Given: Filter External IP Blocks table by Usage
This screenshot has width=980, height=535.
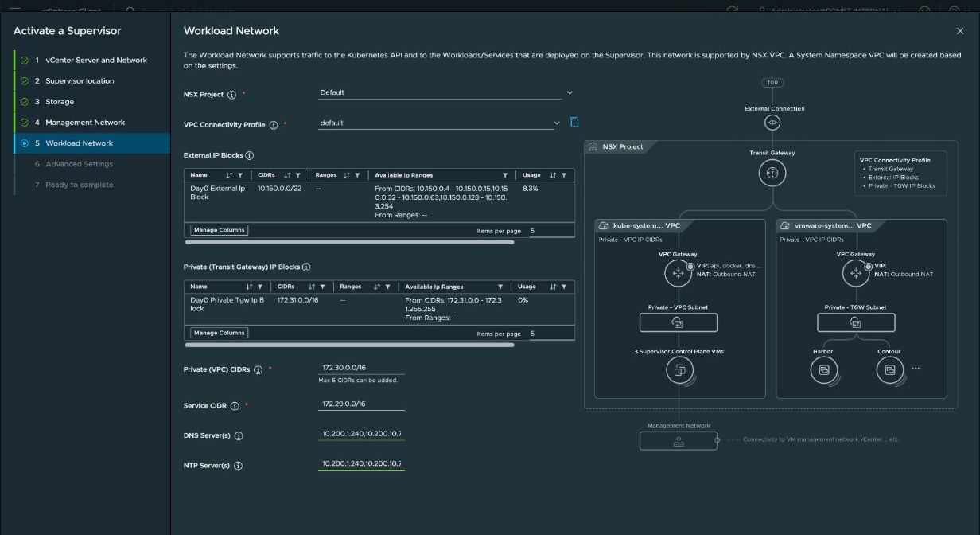Looking at the screenshot, I should [x=564, y=175].
